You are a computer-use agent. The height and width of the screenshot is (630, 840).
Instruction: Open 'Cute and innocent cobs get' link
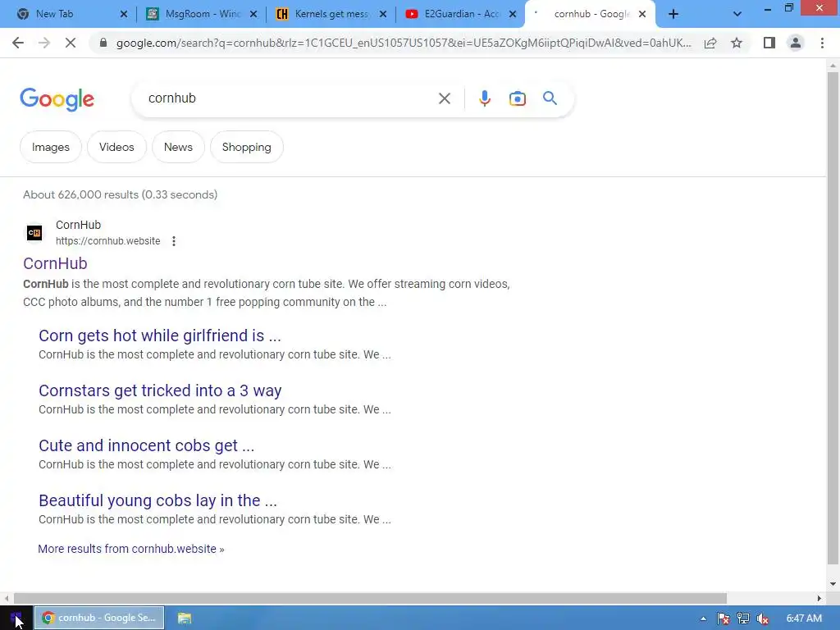point(146,445)
